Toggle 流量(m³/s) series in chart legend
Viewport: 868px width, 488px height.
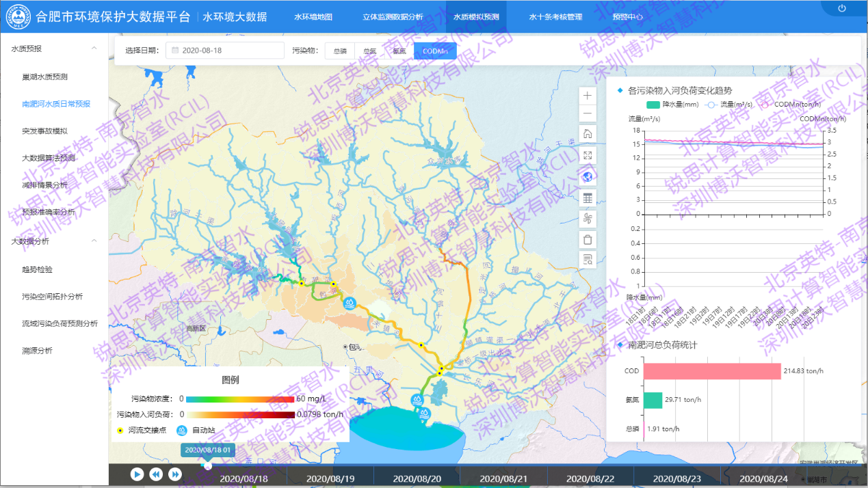(728, 105)
